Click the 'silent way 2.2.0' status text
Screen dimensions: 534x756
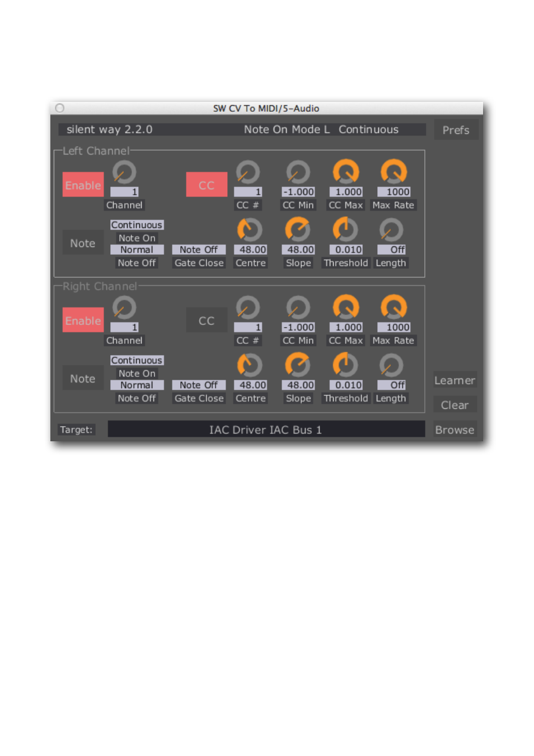click(x=110, y=129)
